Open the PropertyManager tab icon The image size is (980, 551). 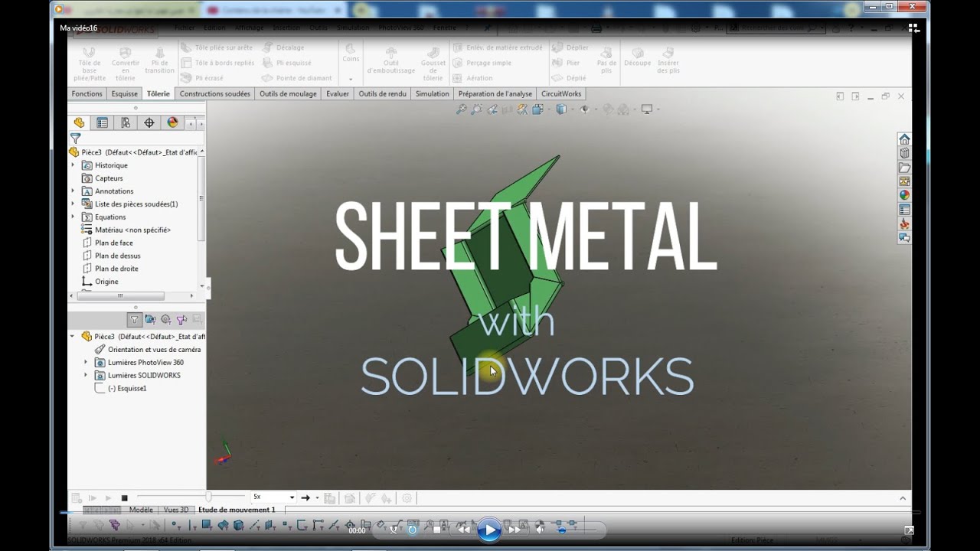pos(102,122)
